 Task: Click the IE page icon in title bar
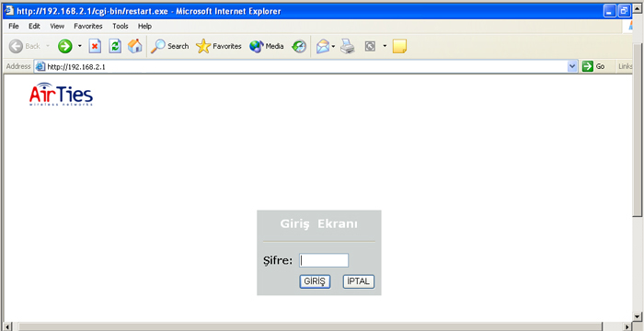(8, 11)
